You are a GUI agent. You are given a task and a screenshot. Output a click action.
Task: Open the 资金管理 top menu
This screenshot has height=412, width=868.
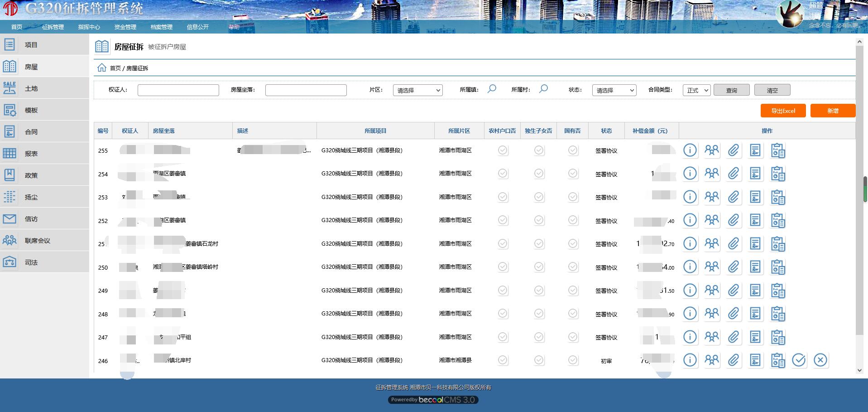pyautogui.click(x=125, y=27)
